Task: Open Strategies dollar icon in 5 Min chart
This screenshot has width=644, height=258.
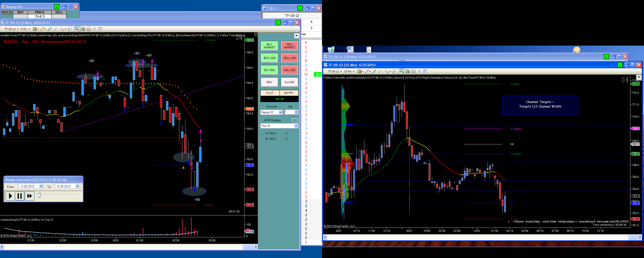Action: click(95, 29)
